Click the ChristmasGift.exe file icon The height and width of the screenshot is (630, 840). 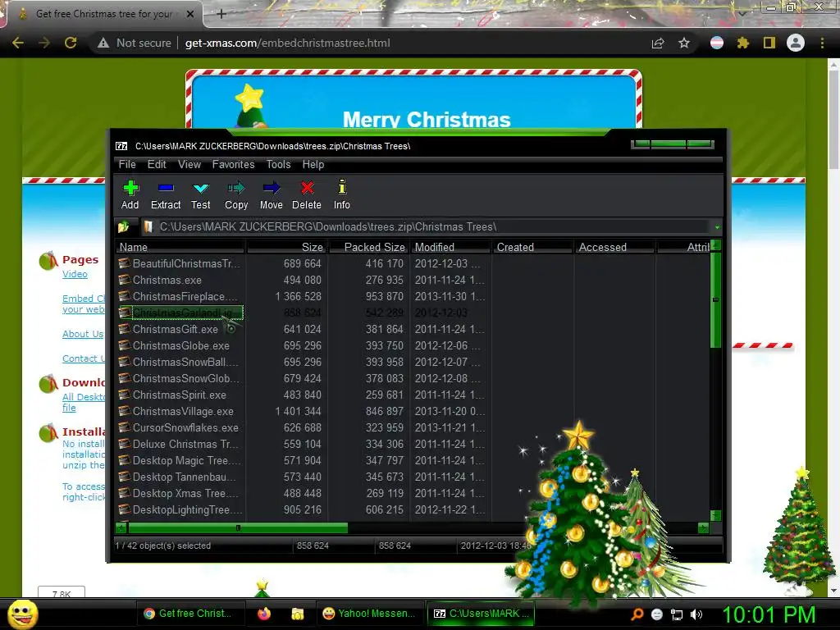point(125,329)
